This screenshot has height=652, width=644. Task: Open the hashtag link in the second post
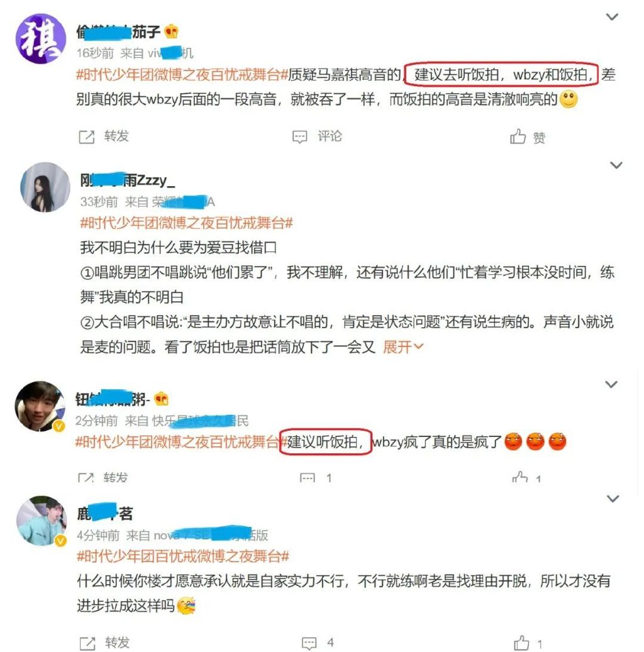pyautogui.click(x=186, y=223)
